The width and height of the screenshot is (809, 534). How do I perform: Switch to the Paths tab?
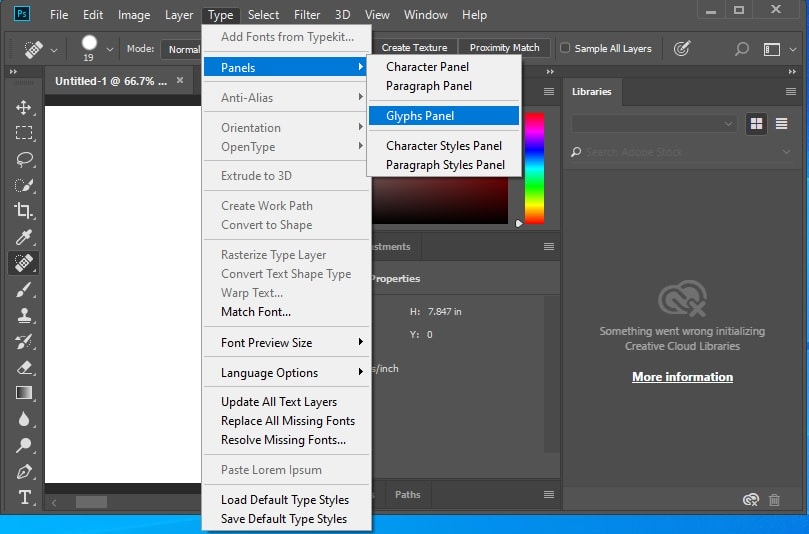408,494
